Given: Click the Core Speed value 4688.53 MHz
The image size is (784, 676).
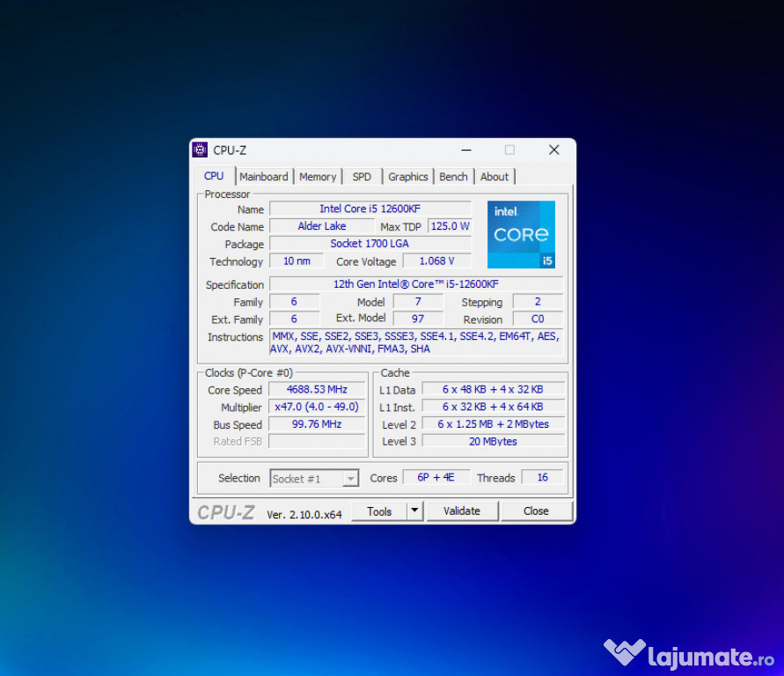Looking at the screenshot, I should (x=317, y=390).
